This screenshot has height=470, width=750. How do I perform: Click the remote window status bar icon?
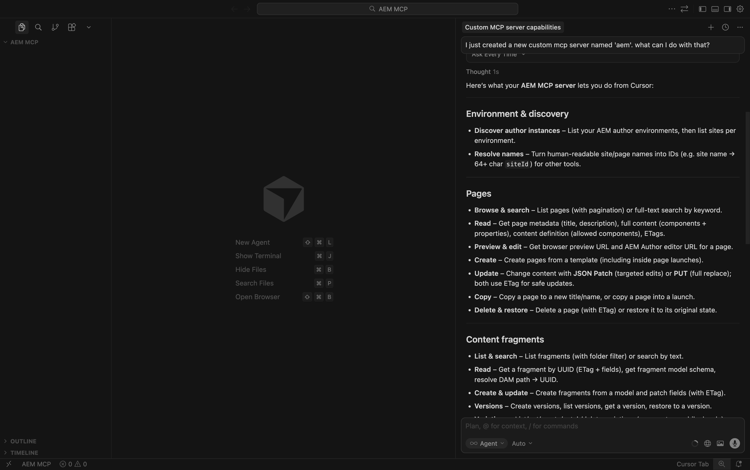tap(9, 464)
